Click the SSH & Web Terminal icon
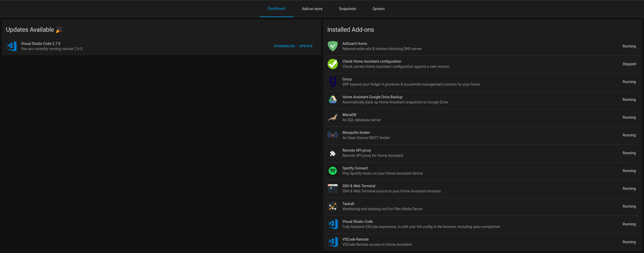 tap(333, 189)
